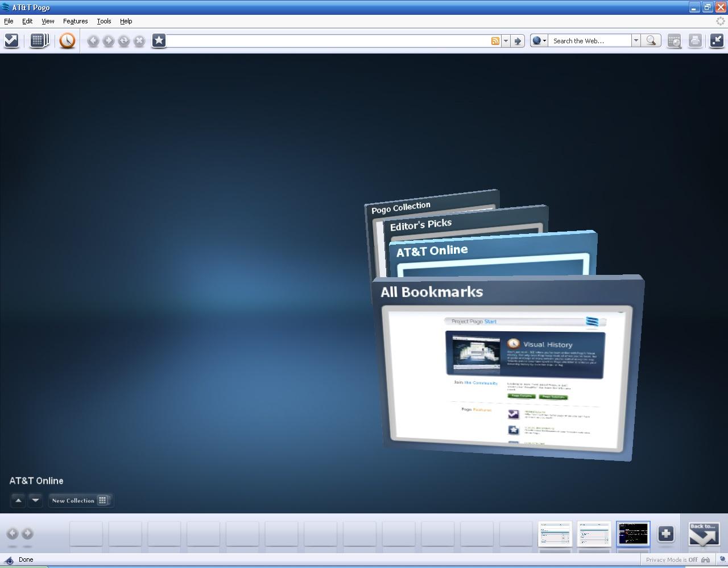Open the search engine selector dropdown
Screen dimensions: 728x568
(x=539, y=40)
